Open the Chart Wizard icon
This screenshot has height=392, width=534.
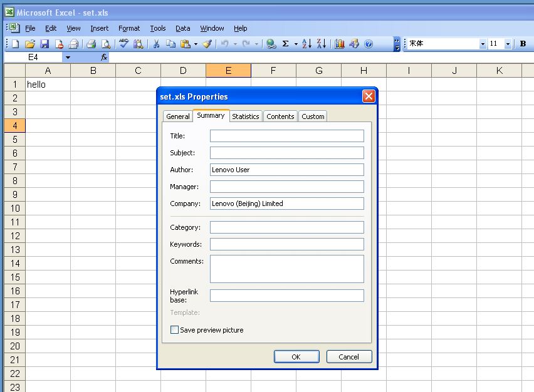(x=340, y=44)
